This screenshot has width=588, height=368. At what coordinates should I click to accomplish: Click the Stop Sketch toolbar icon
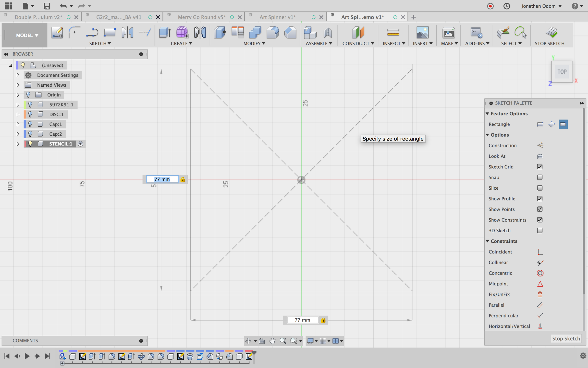551,33
